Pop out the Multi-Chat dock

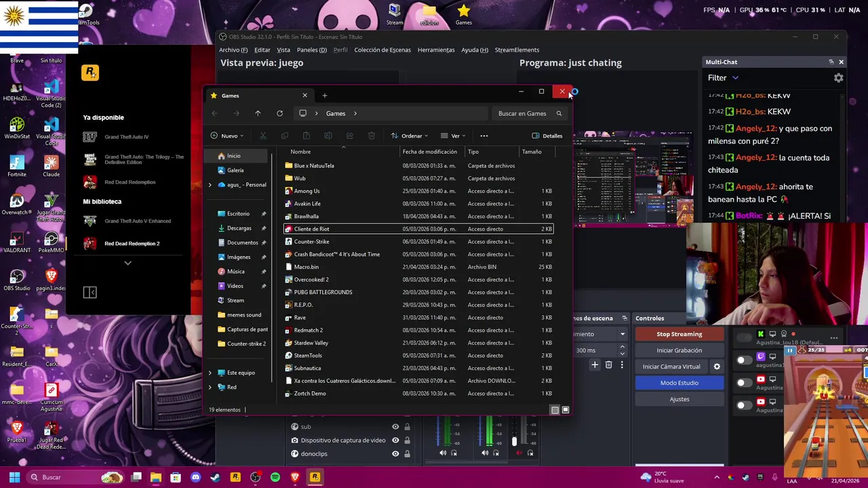pos(831,62)
